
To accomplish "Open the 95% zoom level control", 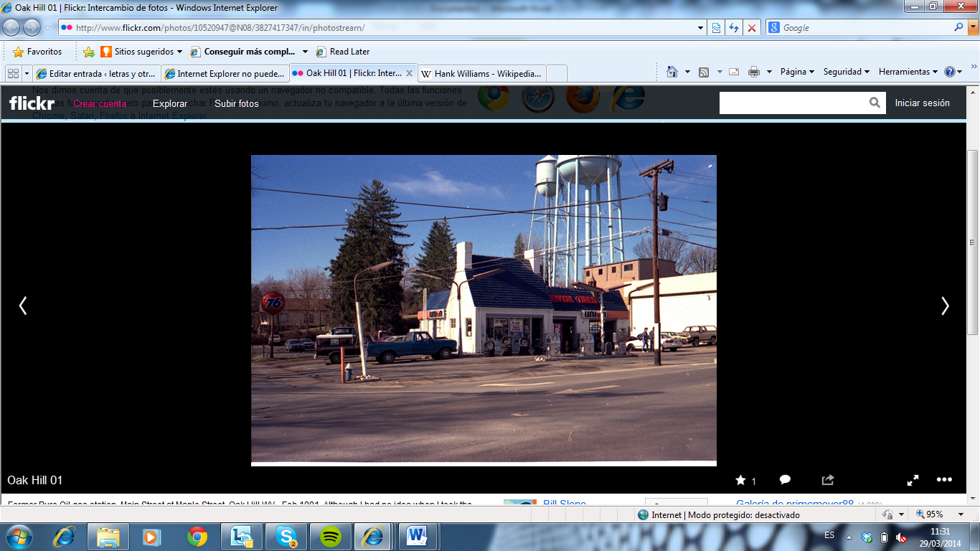I will tap(938, 514).
